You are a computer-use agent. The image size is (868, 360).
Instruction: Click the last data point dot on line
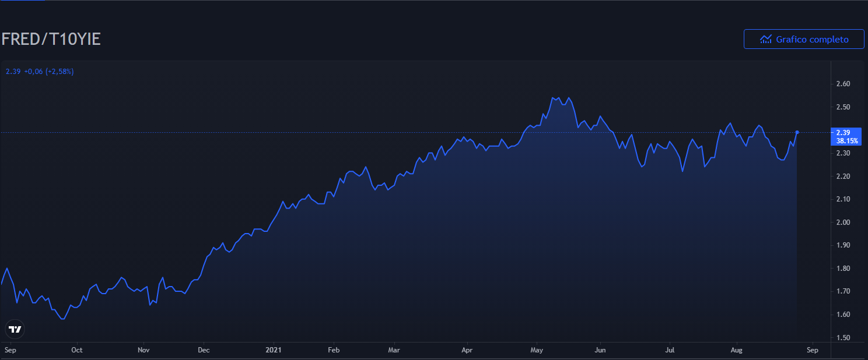(797, 132)
